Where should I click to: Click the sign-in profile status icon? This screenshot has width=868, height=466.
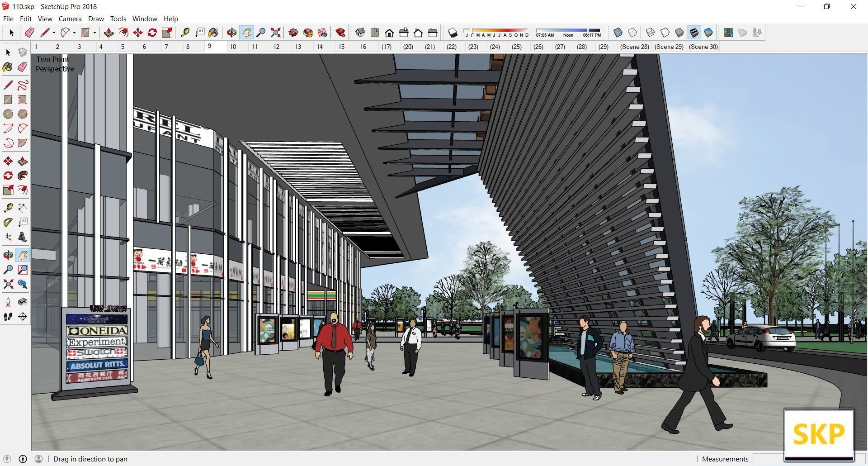[x=39, y=459]
